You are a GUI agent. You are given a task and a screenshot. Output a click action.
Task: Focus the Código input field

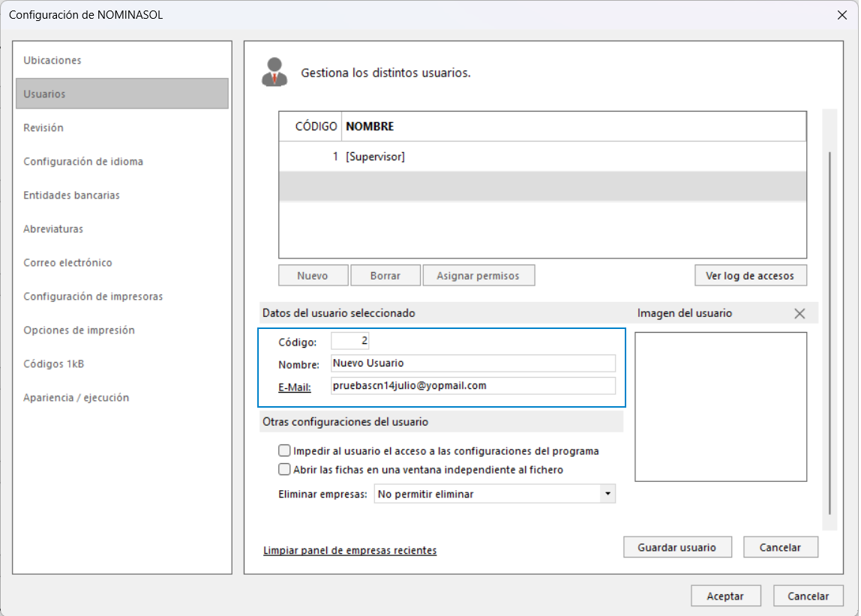click(x=349, y=341)
